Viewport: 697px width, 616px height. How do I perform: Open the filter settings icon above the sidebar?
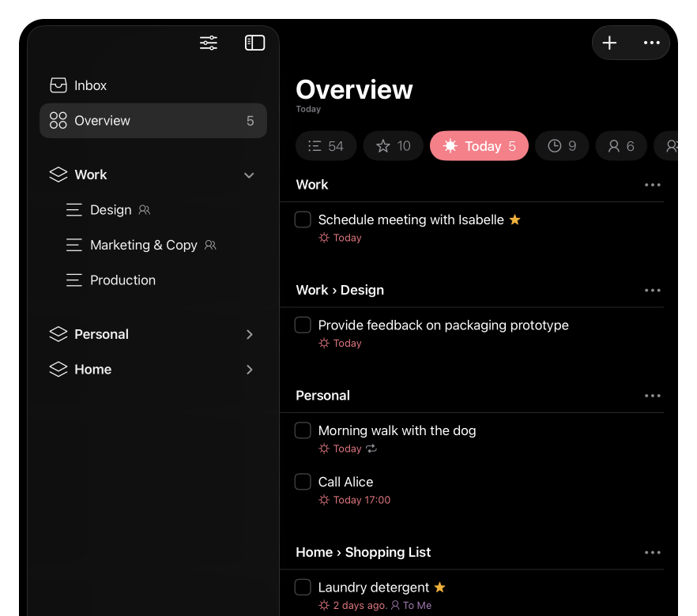coord(208,43)
